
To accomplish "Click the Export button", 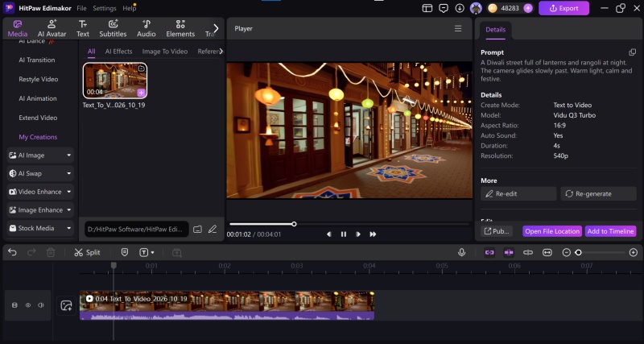I will (x=563, y=8).
